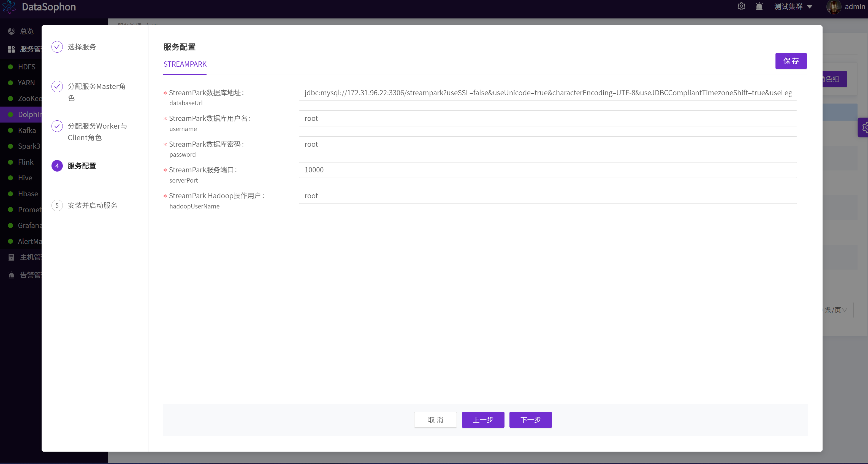Click the 取消 cancel button
Viewport: 868px width, 464px height.
435,419
